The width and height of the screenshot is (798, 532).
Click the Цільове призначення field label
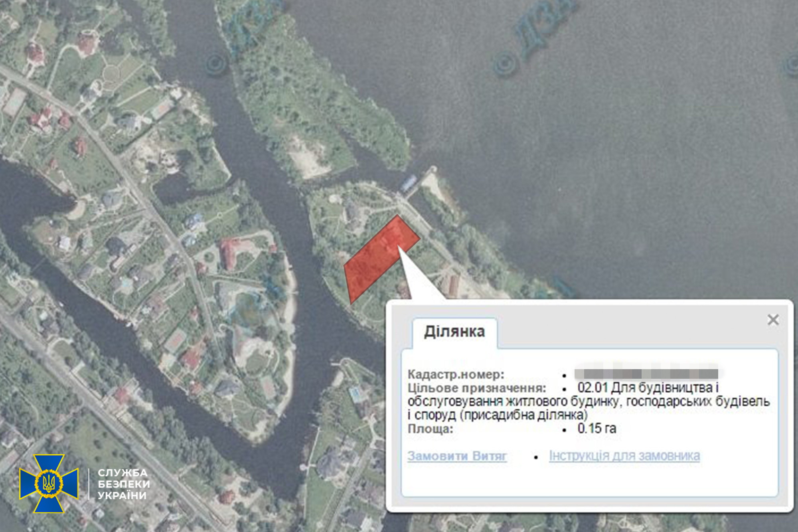(477, 388)
